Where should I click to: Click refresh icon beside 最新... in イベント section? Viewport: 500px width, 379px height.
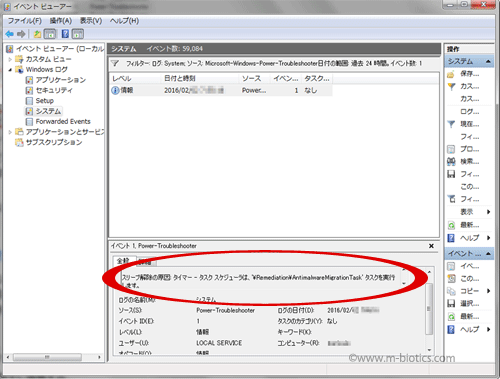point(451,317)
